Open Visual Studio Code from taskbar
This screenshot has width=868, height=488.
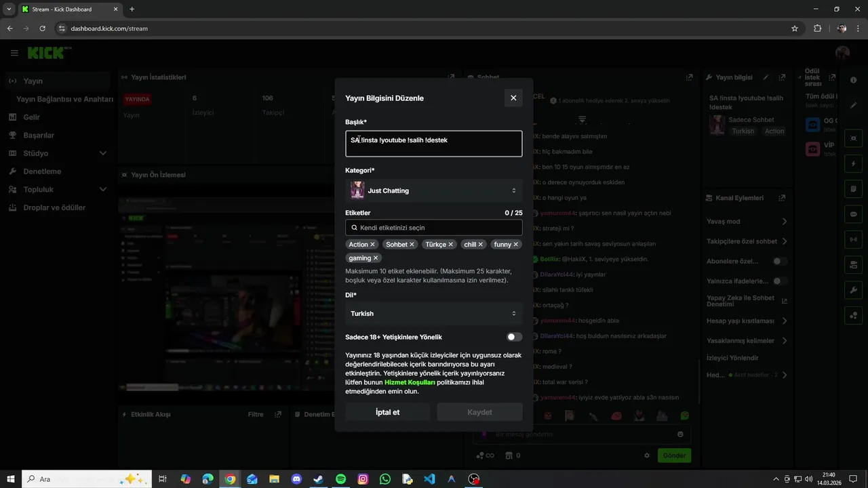[429, 479]
